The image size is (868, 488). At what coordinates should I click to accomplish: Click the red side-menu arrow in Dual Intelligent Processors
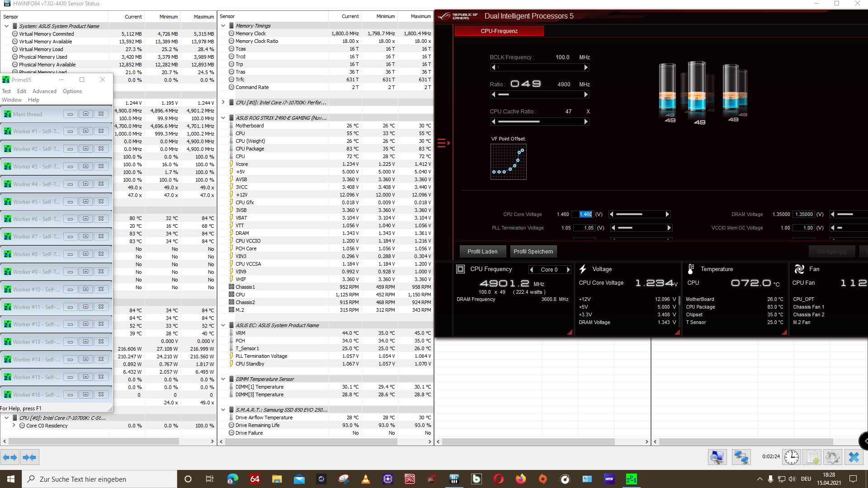(444, 143)
